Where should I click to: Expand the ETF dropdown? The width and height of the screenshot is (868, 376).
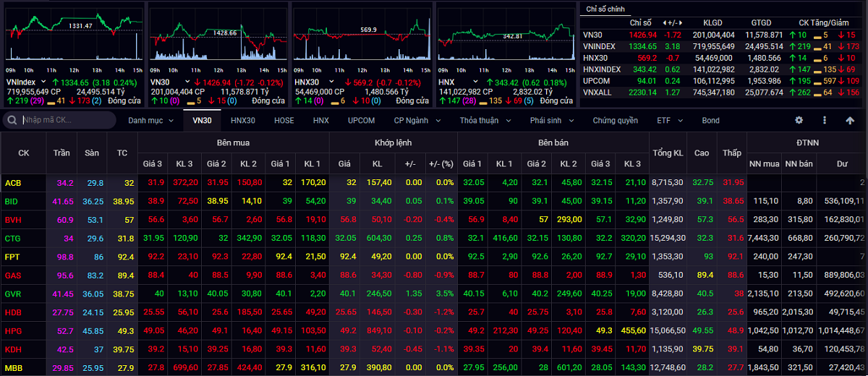tap(669, 120)
